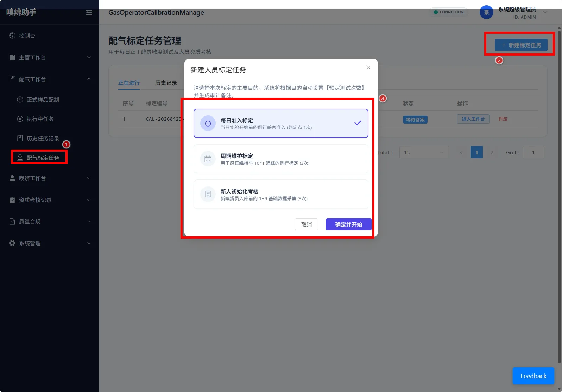This screenshot has width=562, height=392.
Task: Click the 作废 link in the row
Action: [x=503, y=119]
